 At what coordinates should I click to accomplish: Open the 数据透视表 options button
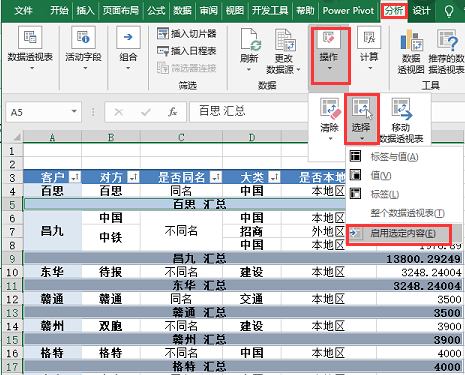(x=30, y=49)
